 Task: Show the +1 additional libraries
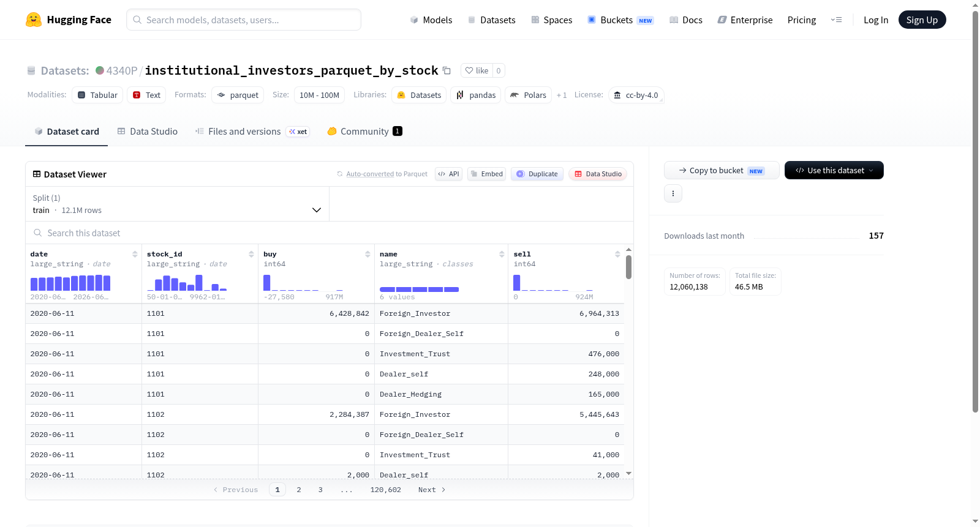tap(562, 95)
